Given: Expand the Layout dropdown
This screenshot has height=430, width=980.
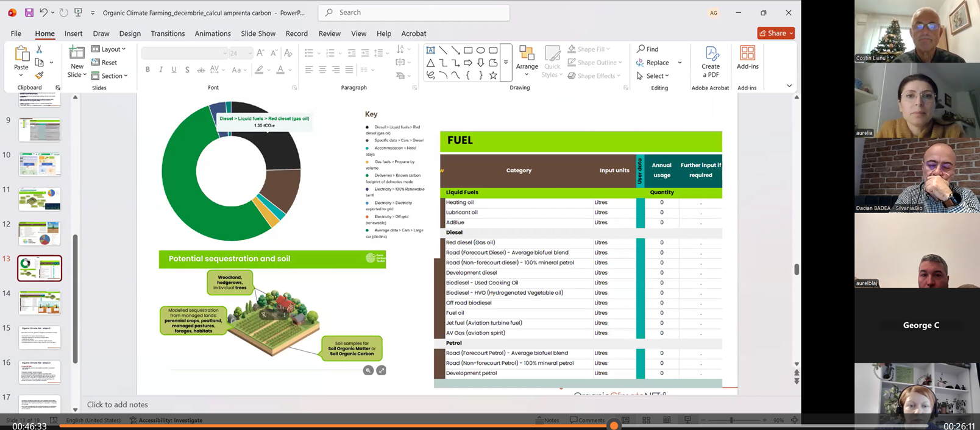Looking at the screenshot, I should (109, 49).
